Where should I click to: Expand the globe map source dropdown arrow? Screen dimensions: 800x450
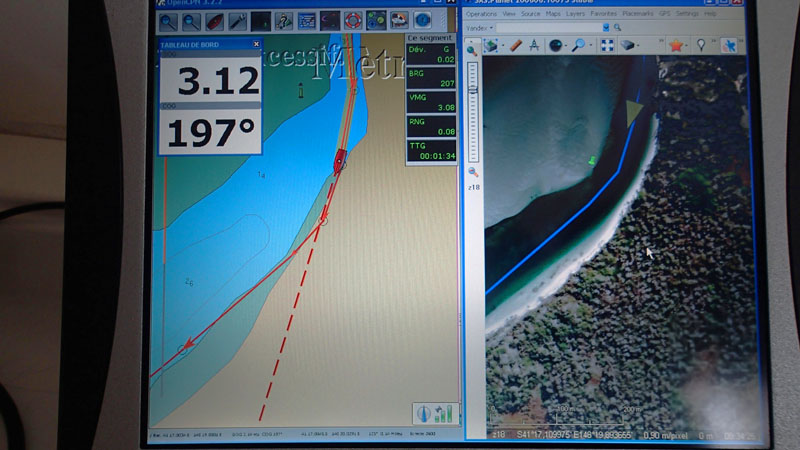click(567, 46)
